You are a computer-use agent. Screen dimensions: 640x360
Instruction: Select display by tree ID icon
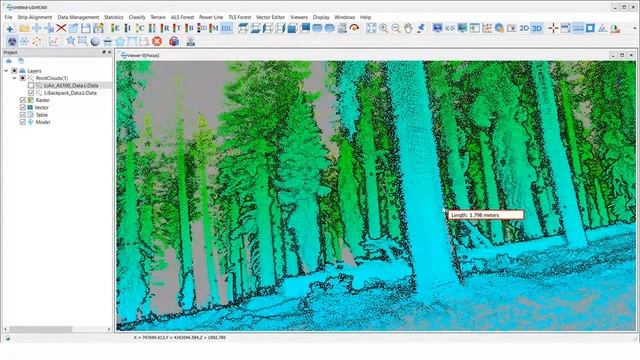[x=202, y=28]
